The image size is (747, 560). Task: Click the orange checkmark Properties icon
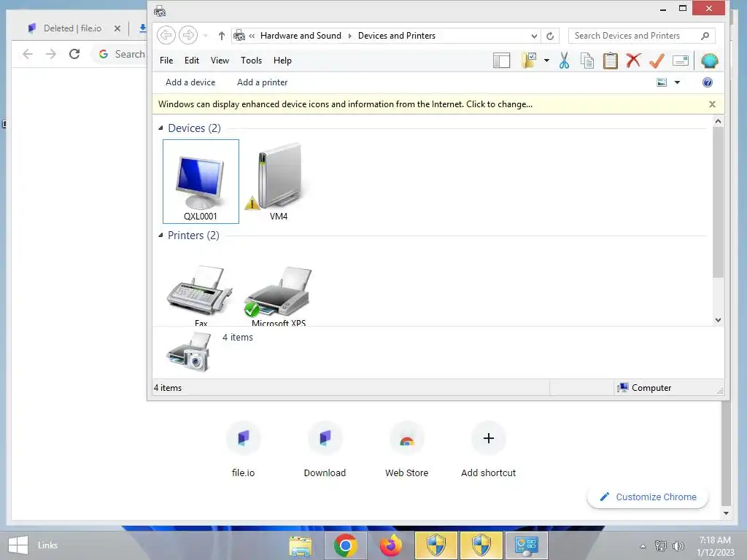[x=657, y=61]
